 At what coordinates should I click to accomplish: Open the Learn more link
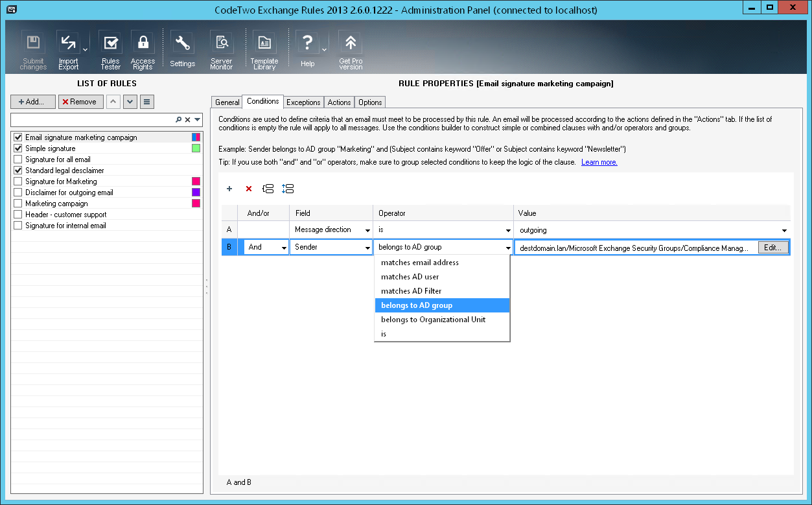coord(599,162)
